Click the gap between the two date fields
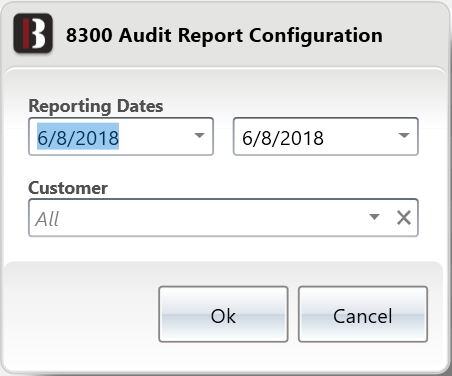This screenshot has width=452, height=376. click(223, 137)
